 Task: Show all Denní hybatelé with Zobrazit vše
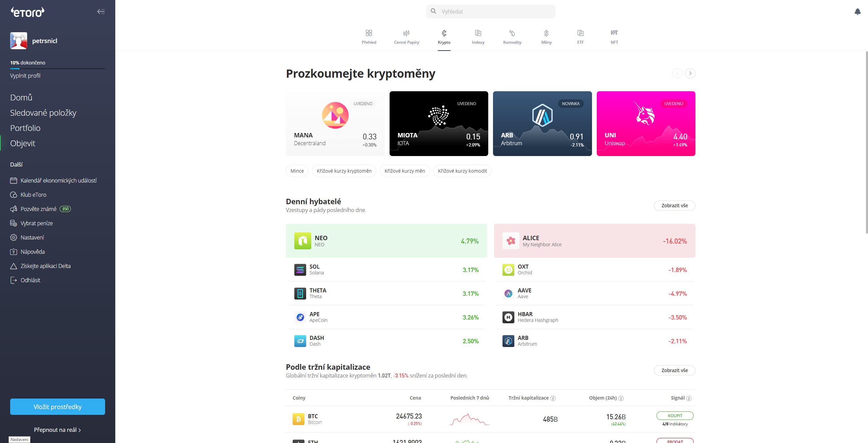coord(675,206)
